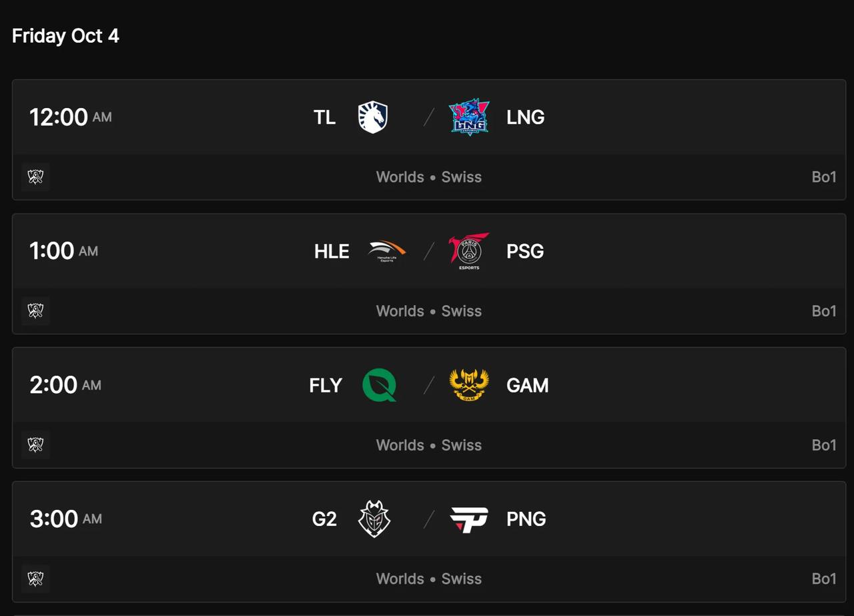This screenshot has width=854, height=616.
Task: Click the GAM Esports golden logo
Action: [469, 385]
